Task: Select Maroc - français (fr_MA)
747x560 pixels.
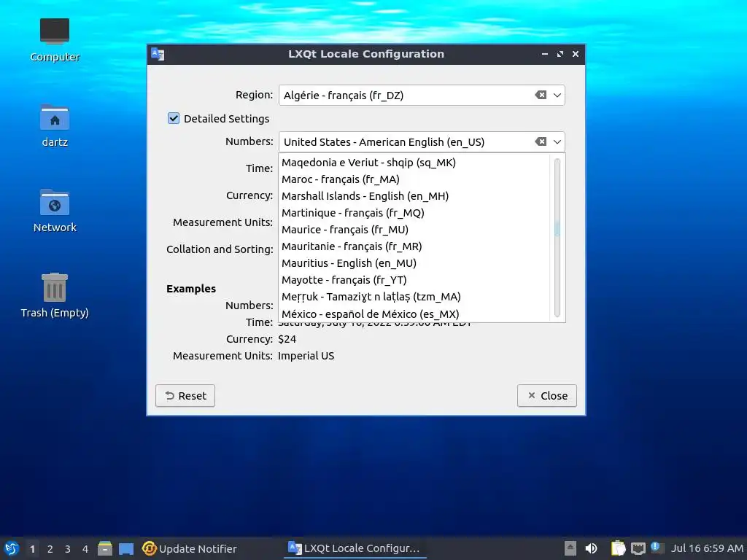Action: [x=415, y=179]
